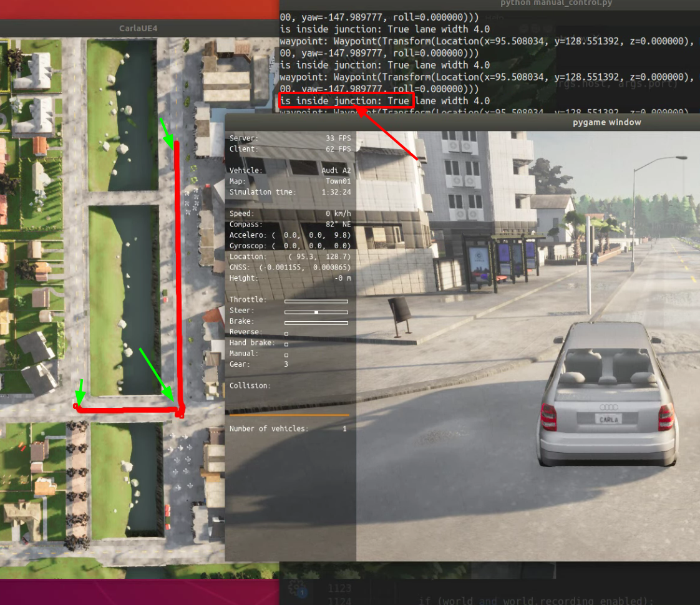Focus the CarlaUE4 window title bar

coord(139,28)
